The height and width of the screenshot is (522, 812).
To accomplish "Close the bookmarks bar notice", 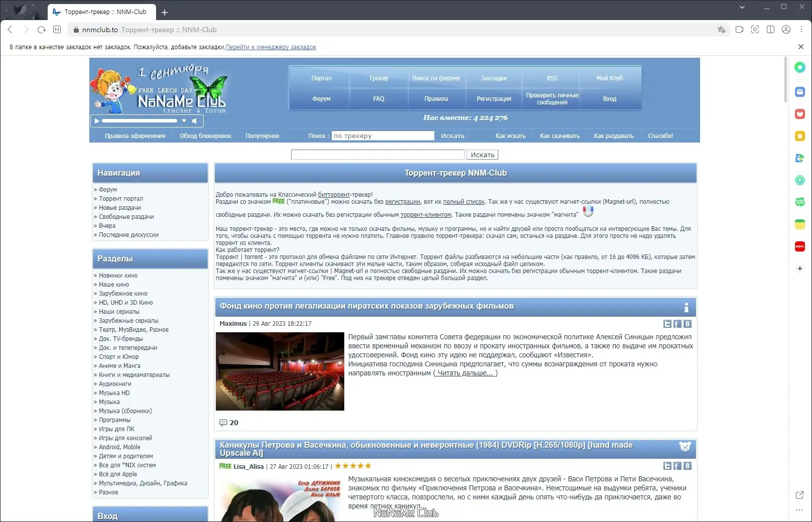I will (801, 47).
